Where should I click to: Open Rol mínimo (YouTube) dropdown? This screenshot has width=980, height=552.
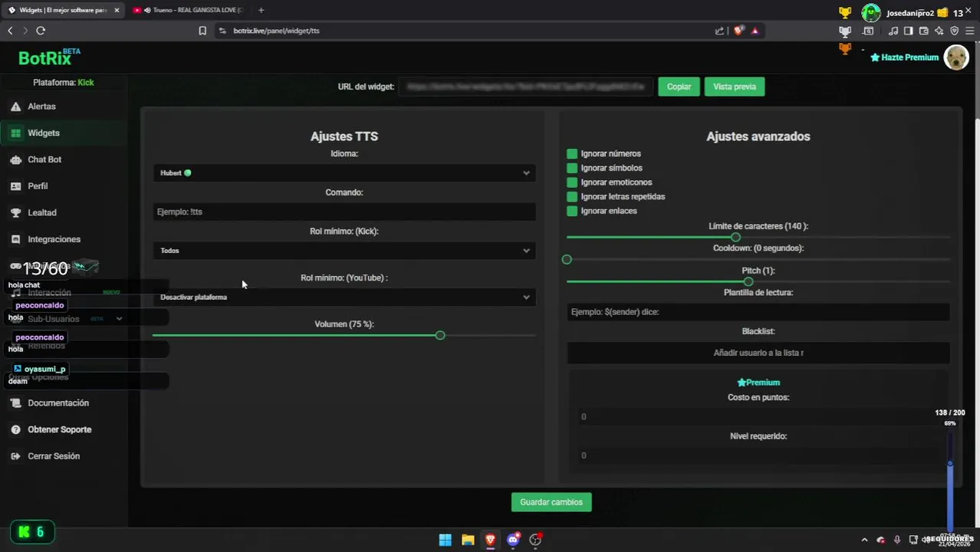point(344,297)
